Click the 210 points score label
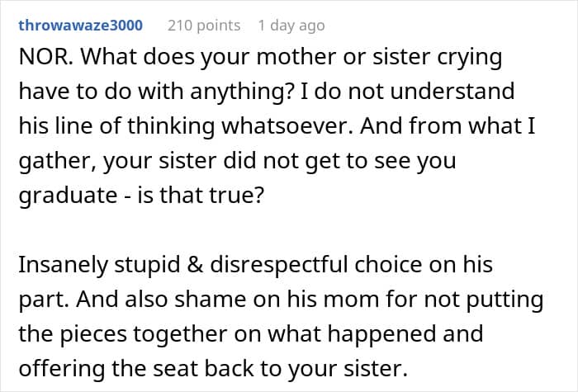The height and width of the screenshot is (392, 578). tap(204, 26)
